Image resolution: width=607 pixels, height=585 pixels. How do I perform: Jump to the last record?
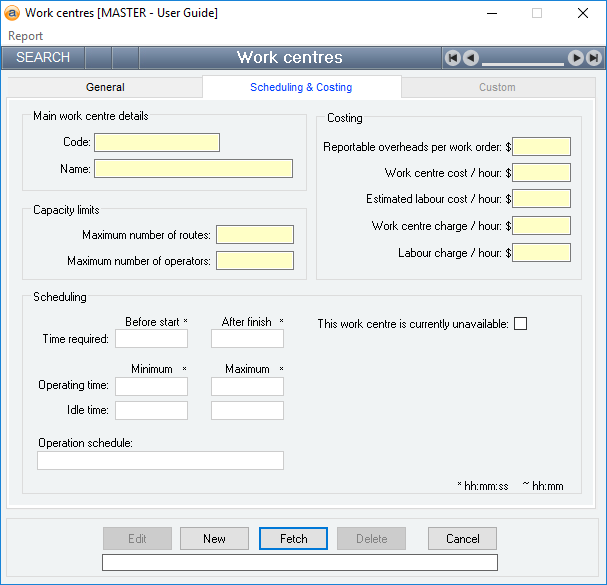(x=594, y=58)
